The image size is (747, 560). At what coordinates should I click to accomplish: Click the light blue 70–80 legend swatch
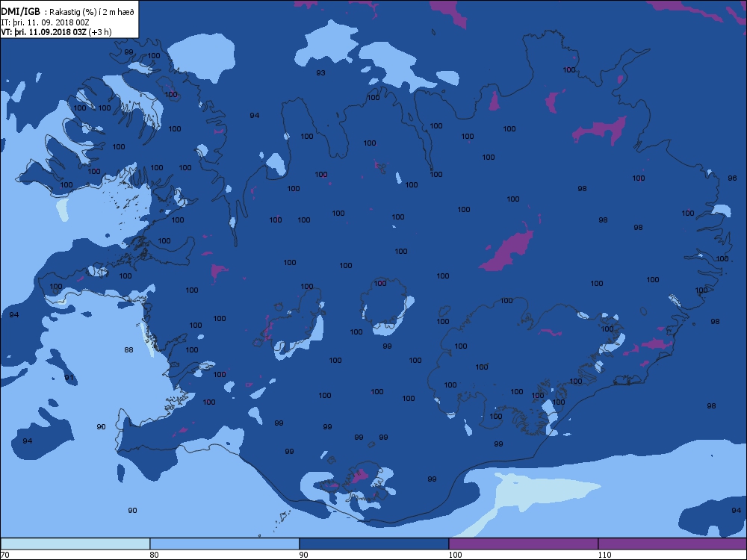point(75,544)
